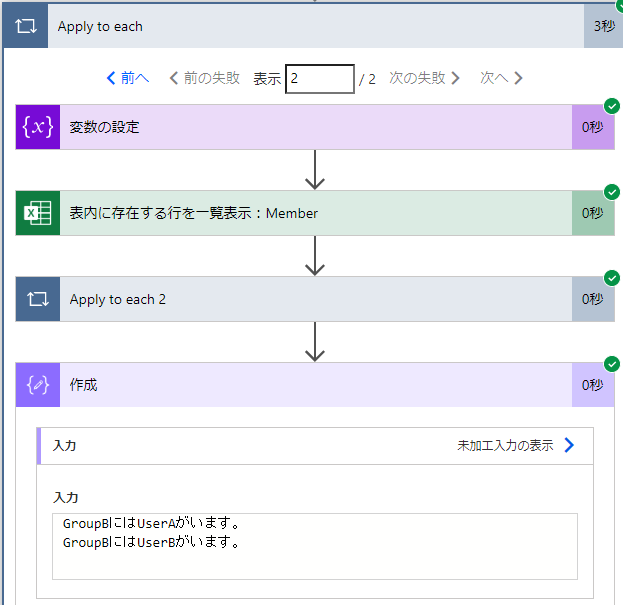Screen dimensions: 623x605
Task: Click the 0秒 duration on 変数の設定
Action: coord(592,127)
